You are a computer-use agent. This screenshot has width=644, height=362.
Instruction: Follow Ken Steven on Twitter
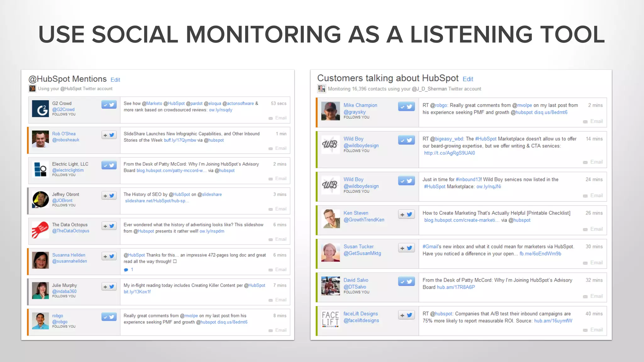click(406, 214)
